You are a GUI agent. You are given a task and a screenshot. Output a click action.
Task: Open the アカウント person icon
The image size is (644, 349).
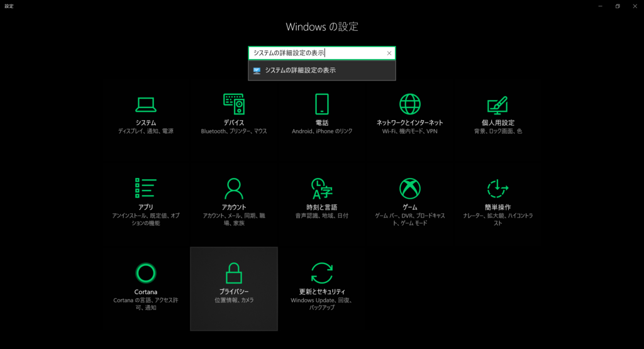pos(234,189)
